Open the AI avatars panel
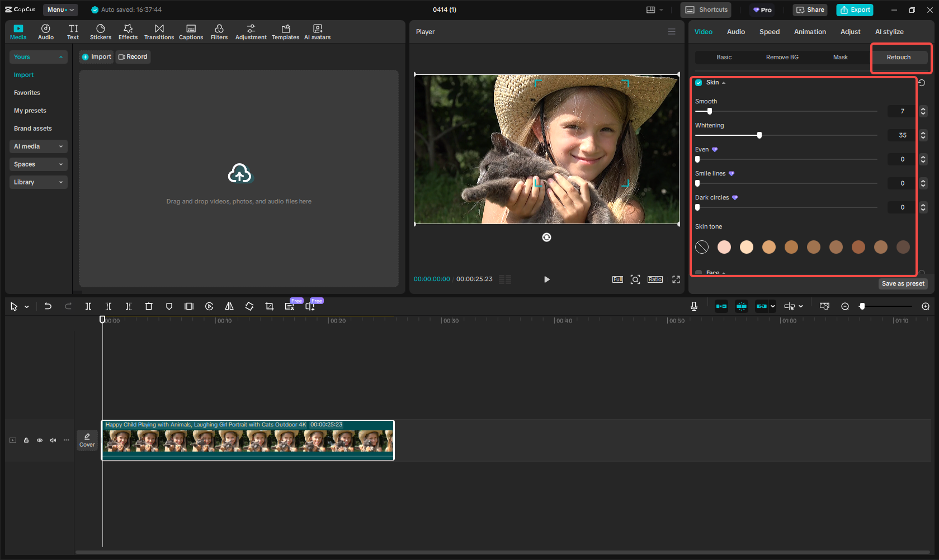The height and width of the screenshot is (560, 939). coord(317,32)
